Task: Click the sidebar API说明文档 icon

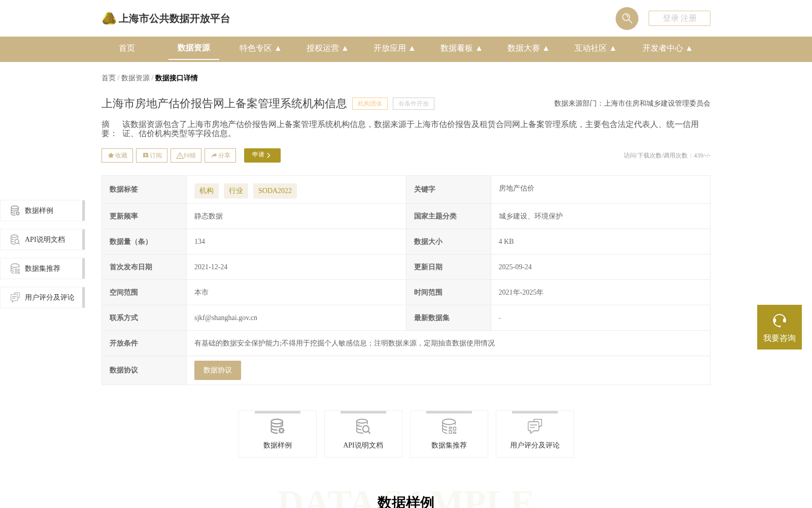Action: (15, 240)
